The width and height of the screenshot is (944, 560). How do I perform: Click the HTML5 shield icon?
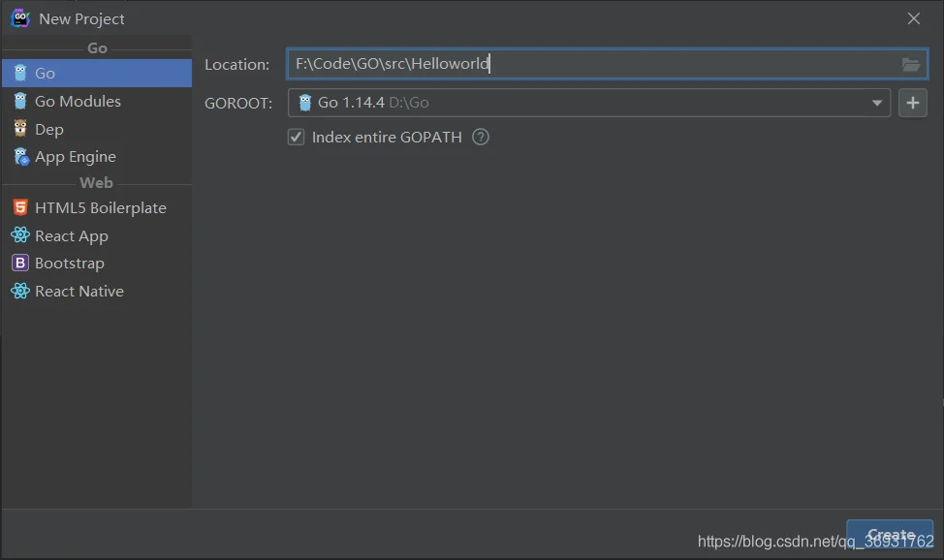(x=20, y=207)
